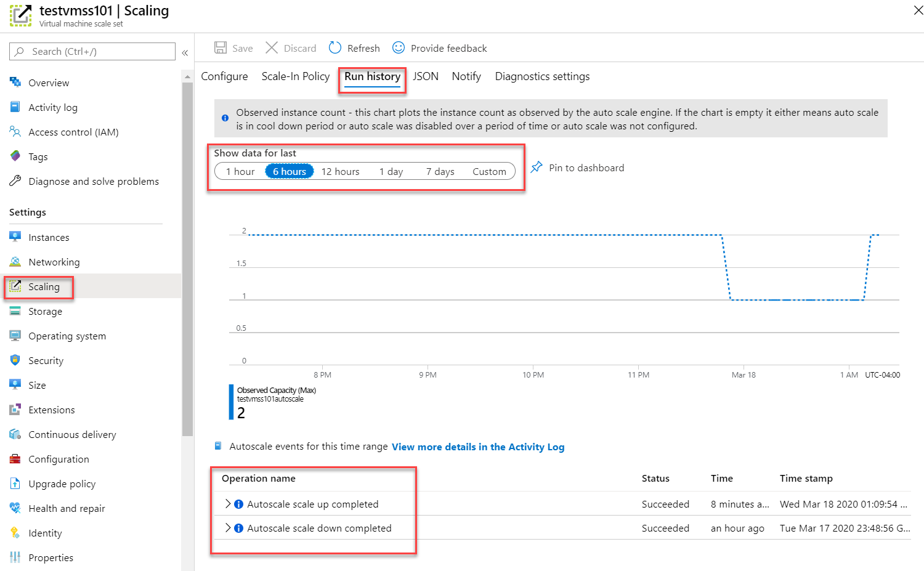
Task: Open the Scale-In Policy tab
Action: 296,76
